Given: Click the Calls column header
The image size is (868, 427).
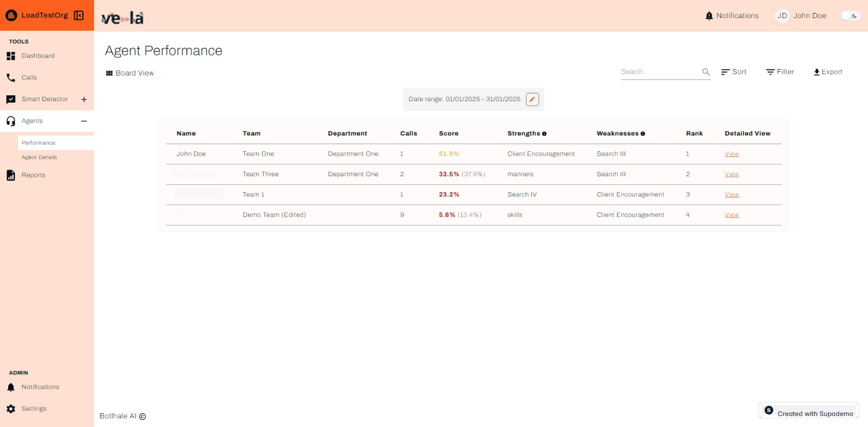Looking at the screenshot, I should pos(409,133).
